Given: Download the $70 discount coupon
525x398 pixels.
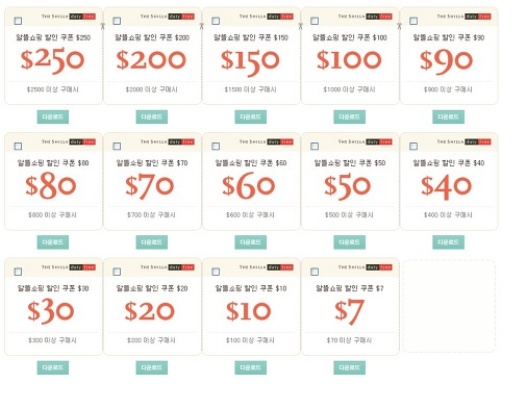Looking at the screenshot, I should point(152,242).
